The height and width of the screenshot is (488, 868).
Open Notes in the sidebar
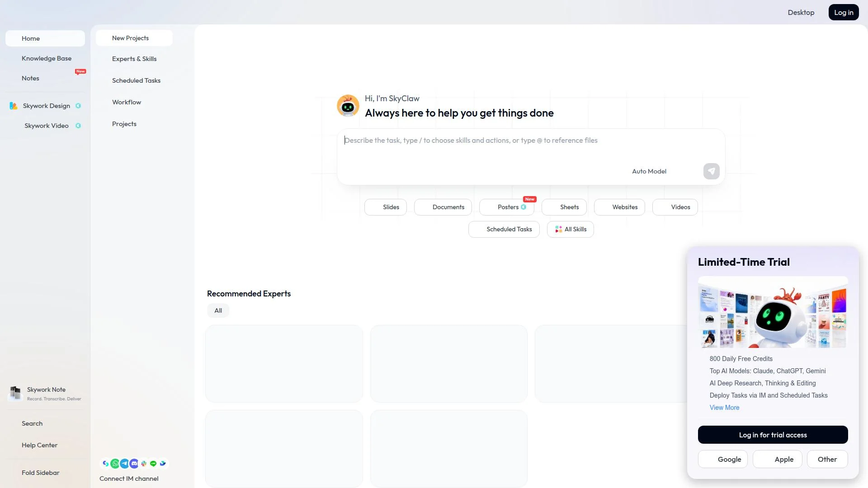coord(45,78)
